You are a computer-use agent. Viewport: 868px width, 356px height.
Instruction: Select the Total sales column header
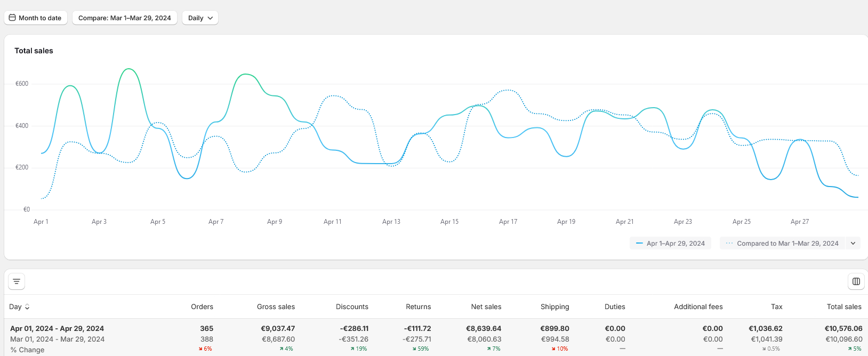[843, 307]
